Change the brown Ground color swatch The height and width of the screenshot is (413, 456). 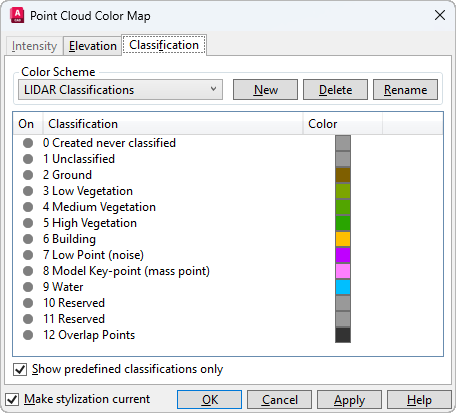tap(343, 175)
